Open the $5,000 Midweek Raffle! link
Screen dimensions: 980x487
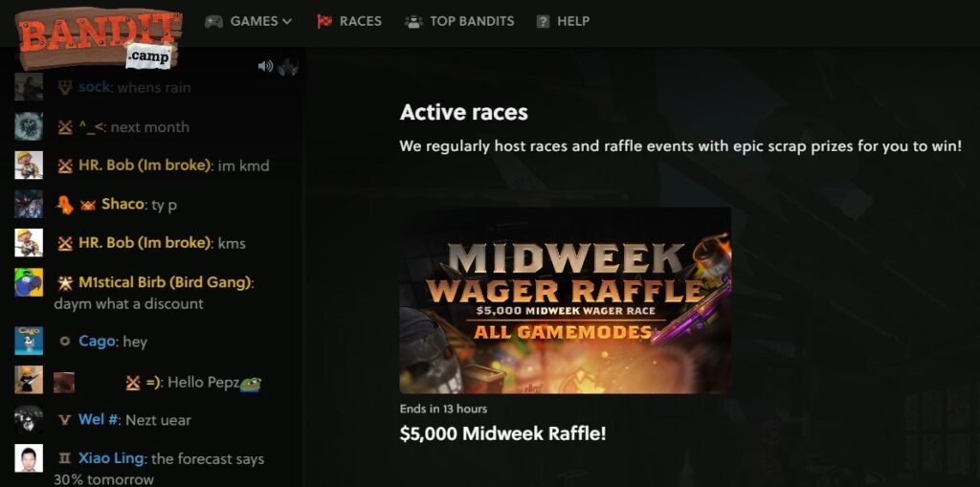(x=502, y=433)
